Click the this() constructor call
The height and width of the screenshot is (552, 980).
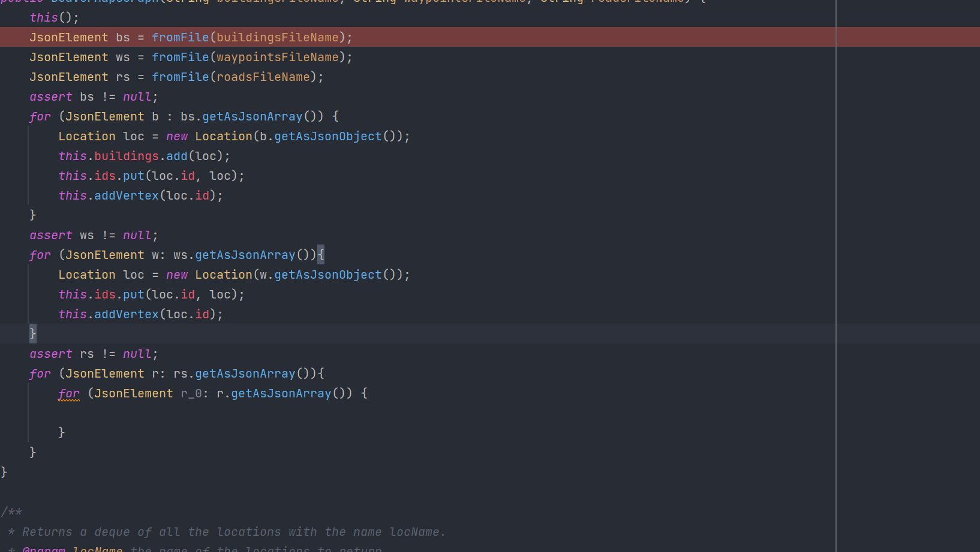click(x=54, y=17)
